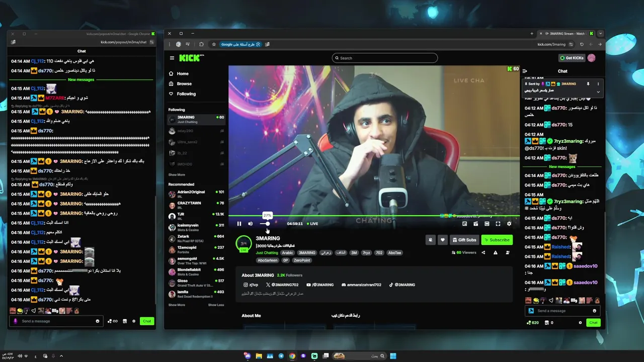
Task: Open the TikTok @3MARING link
Action: 402,285
